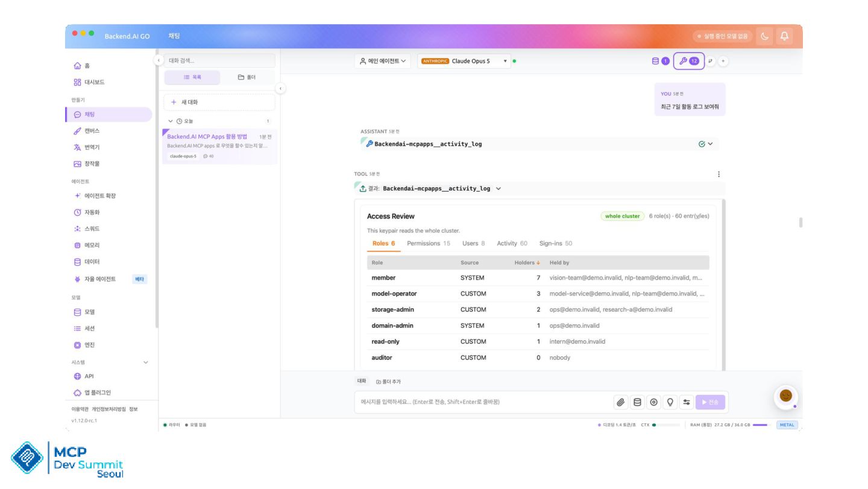868x489 pixels.
Task: Click 대화 검색 search field
Action: [219, 60]
